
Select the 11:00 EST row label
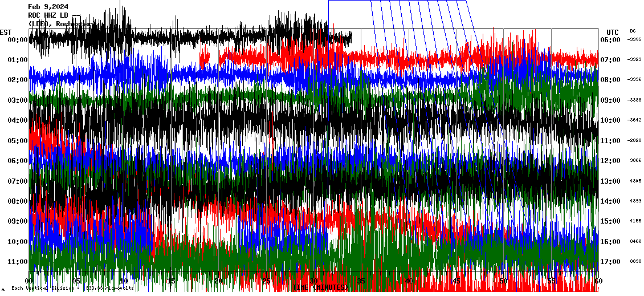point(18,262)
